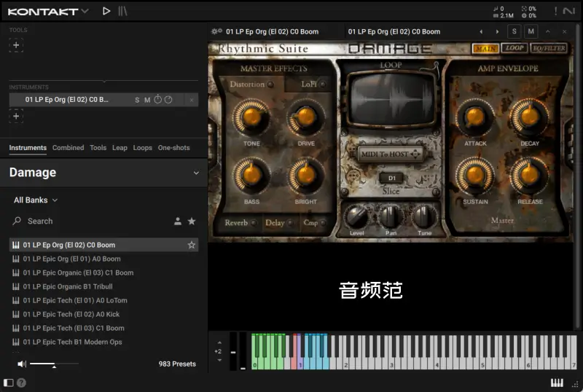
Task: Filter favorites with star icon
Action: (192, 222)
